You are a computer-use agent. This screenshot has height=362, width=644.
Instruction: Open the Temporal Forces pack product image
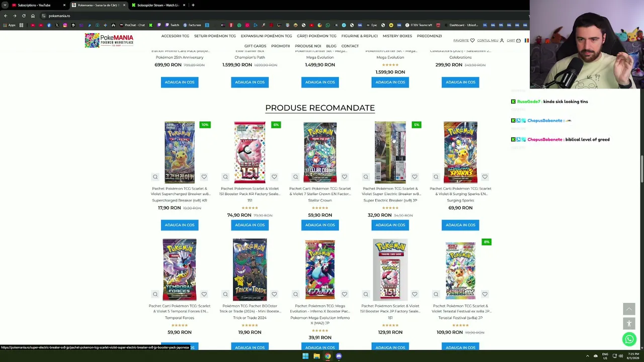(180, 269)
